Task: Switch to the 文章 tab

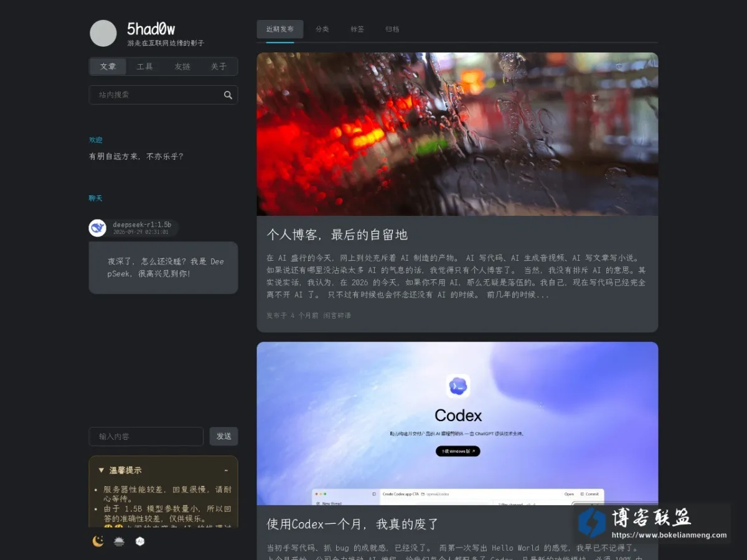Action: (x=108, y=67)
